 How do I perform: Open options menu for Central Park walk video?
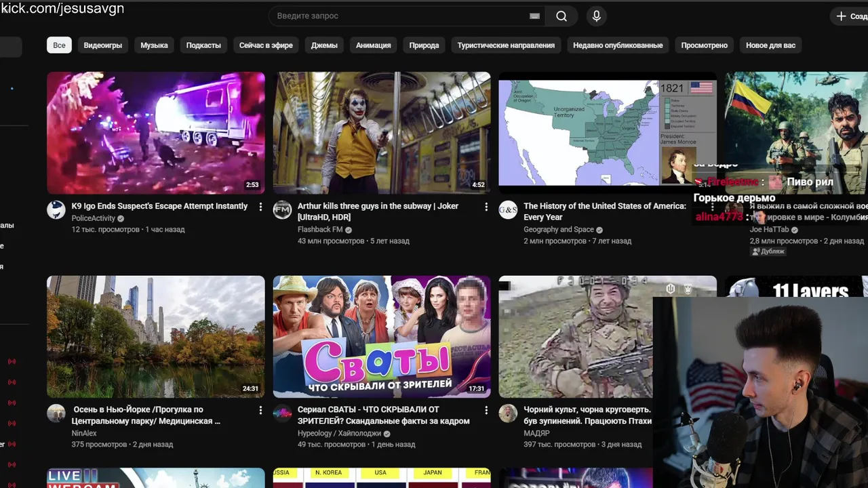point(260,410)
